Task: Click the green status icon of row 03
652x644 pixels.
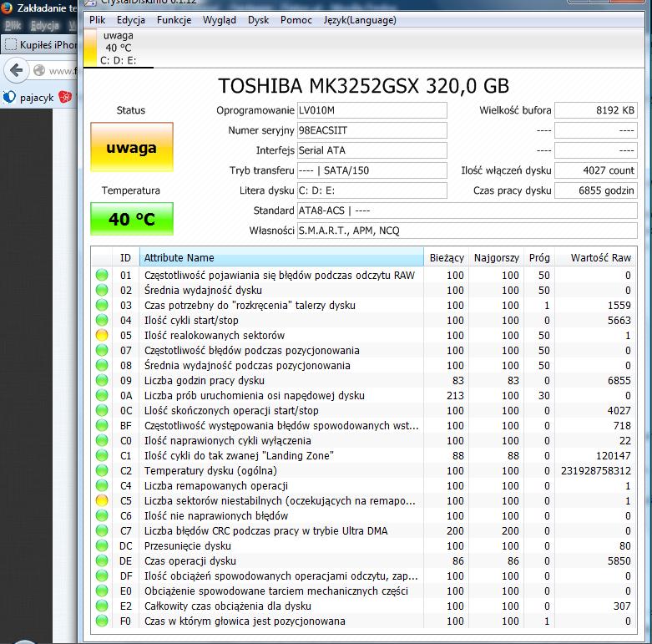Action: click(102, 305)
